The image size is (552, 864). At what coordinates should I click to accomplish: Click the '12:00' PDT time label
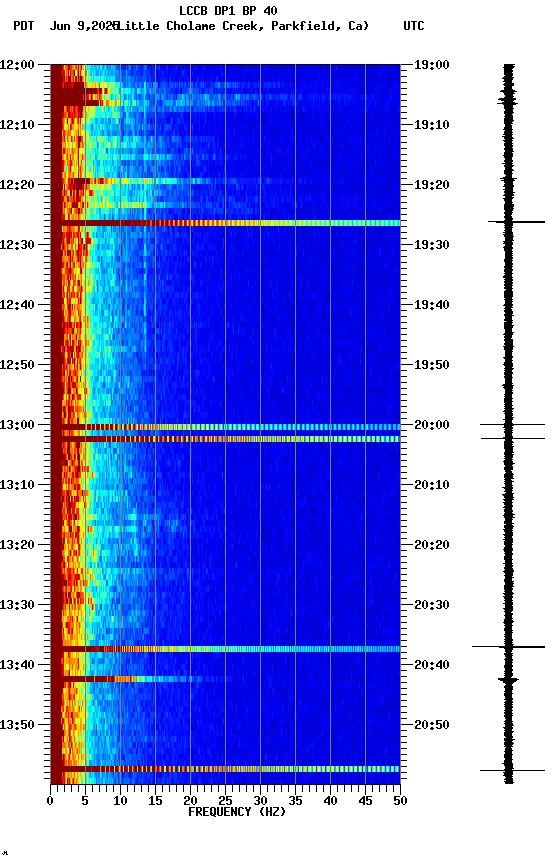(17, 65)
